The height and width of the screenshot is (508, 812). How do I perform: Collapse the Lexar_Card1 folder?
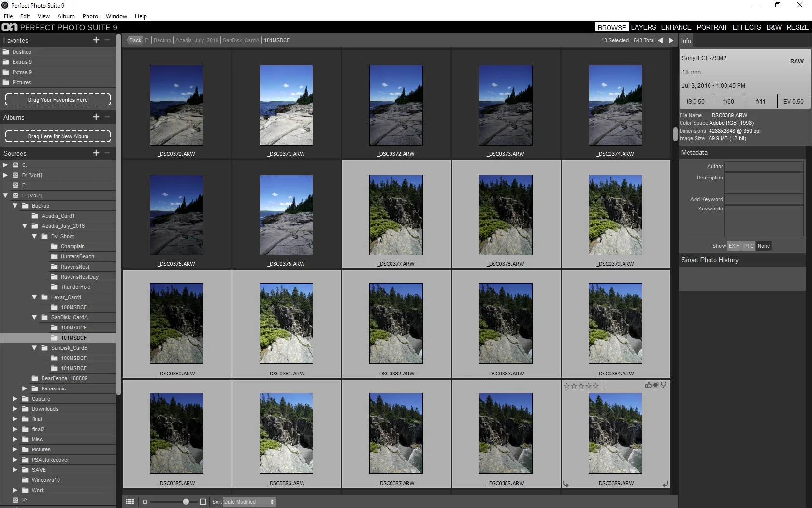point(34,297)
